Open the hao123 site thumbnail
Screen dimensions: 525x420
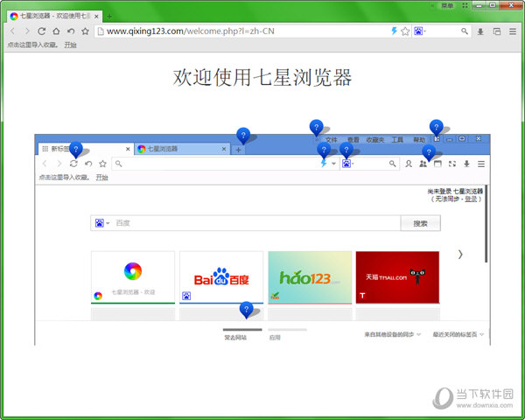pos(310,276)
